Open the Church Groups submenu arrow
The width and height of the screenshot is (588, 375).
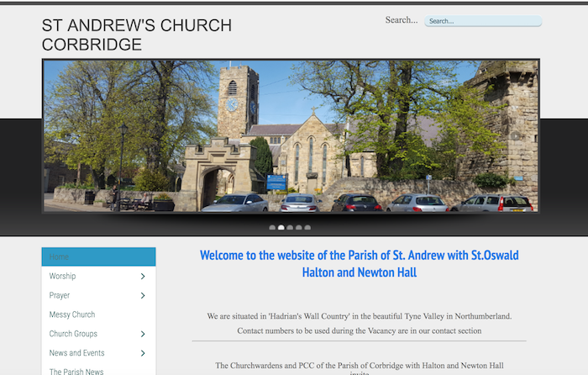pyautogui.click(x=143, y=335)
